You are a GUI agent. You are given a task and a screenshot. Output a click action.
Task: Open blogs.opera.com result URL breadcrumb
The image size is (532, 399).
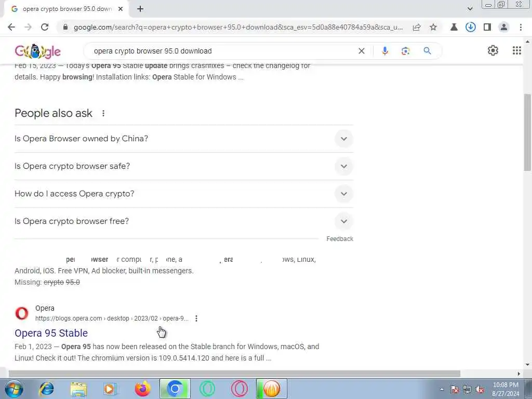(x=112, y=318)
